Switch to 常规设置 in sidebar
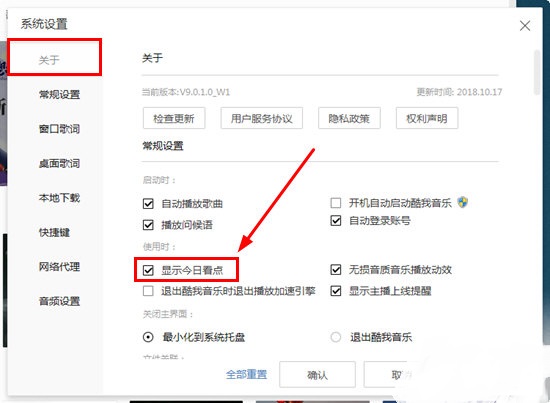 pos(59,94)
